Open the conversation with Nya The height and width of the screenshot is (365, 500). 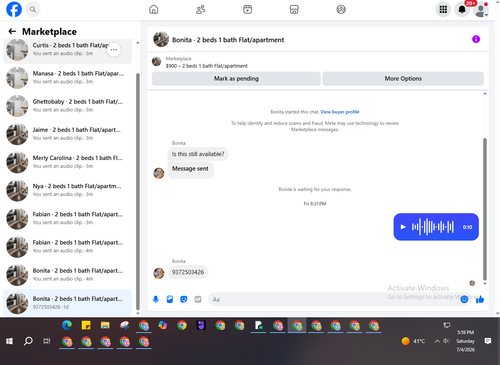point(67,190)
